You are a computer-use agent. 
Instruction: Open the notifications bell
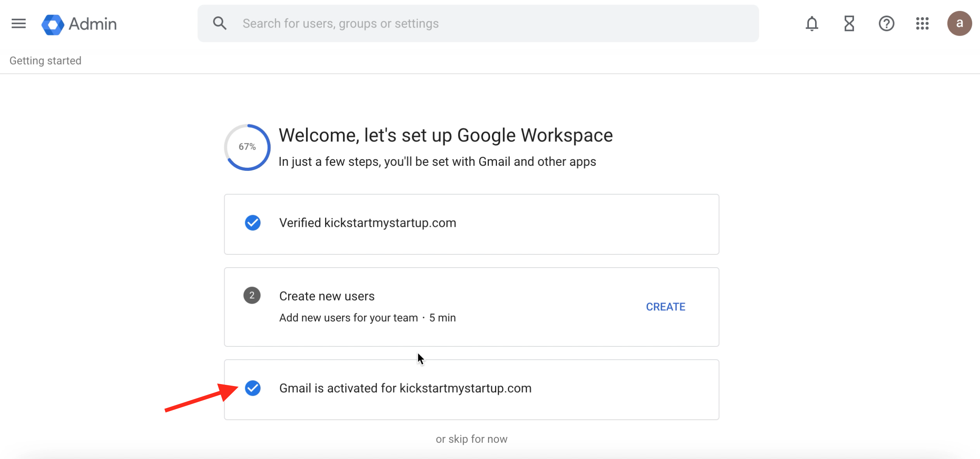coord(812,24)
